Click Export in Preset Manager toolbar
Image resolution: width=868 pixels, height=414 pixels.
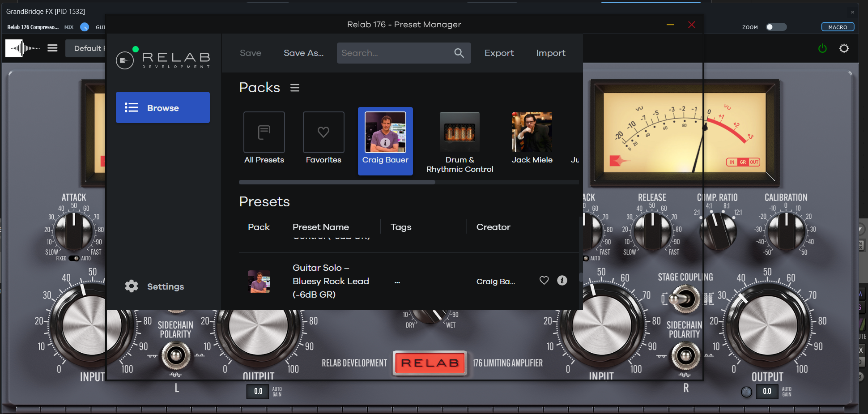[x=499, y=53]
